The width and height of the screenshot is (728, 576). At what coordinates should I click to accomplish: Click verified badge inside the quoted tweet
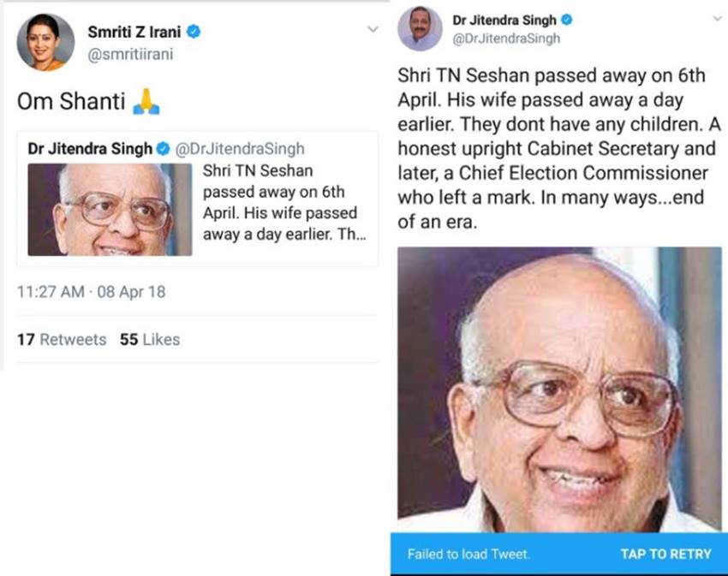click(x=164, y=149)
